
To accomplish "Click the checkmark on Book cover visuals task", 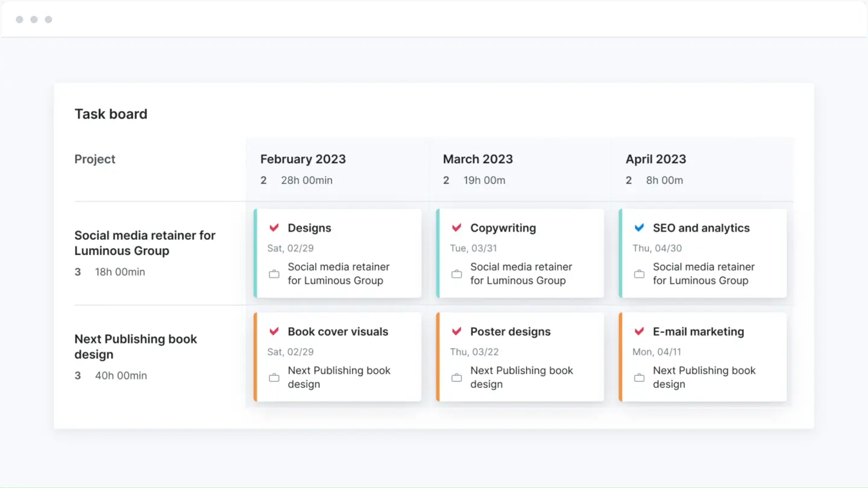I will point(274,331).
